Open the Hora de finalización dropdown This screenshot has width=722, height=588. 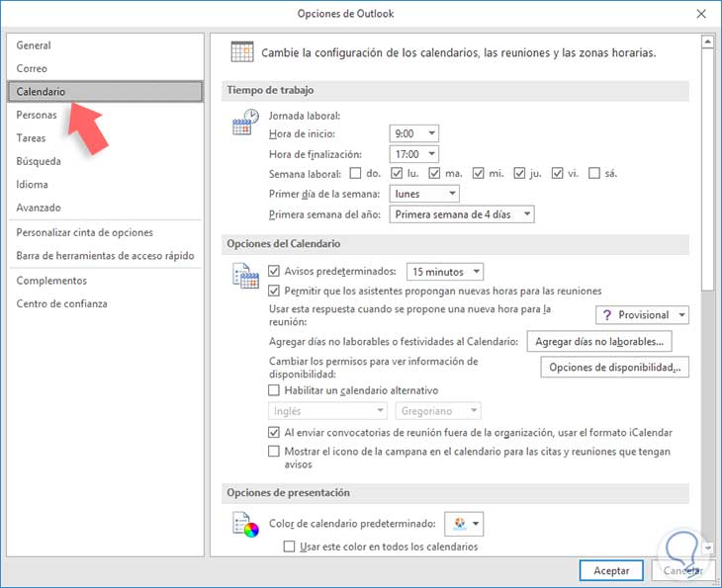(414, 154)
